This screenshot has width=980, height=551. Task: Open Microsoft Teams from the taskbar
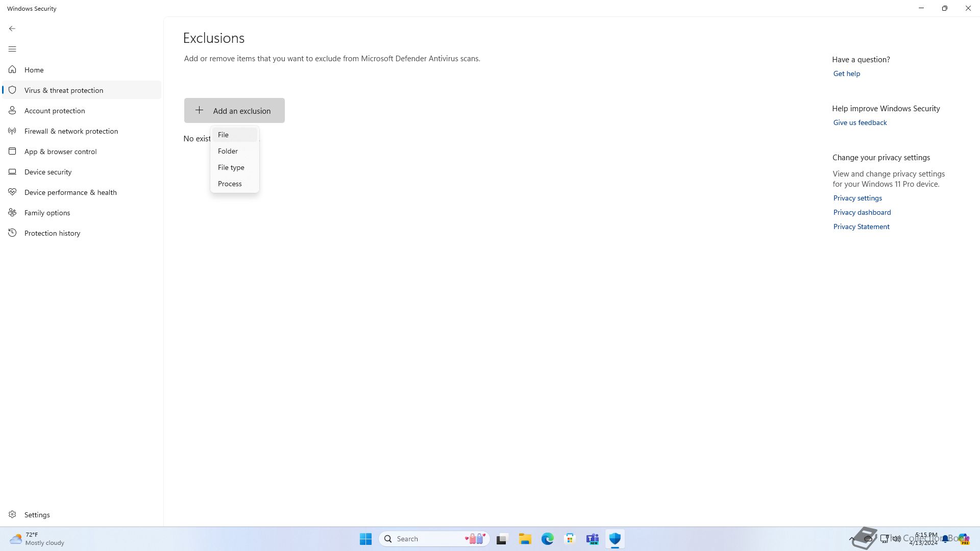click(x=592, y=539)
